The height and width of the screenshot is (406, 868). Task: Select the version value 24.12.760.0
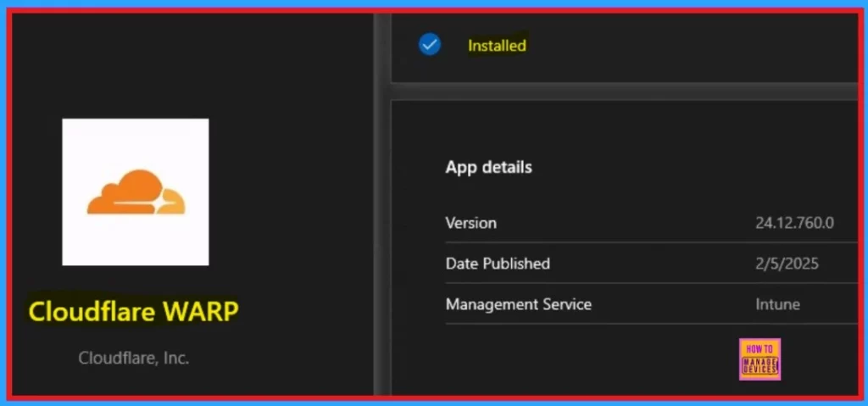(x=795, y=223)
